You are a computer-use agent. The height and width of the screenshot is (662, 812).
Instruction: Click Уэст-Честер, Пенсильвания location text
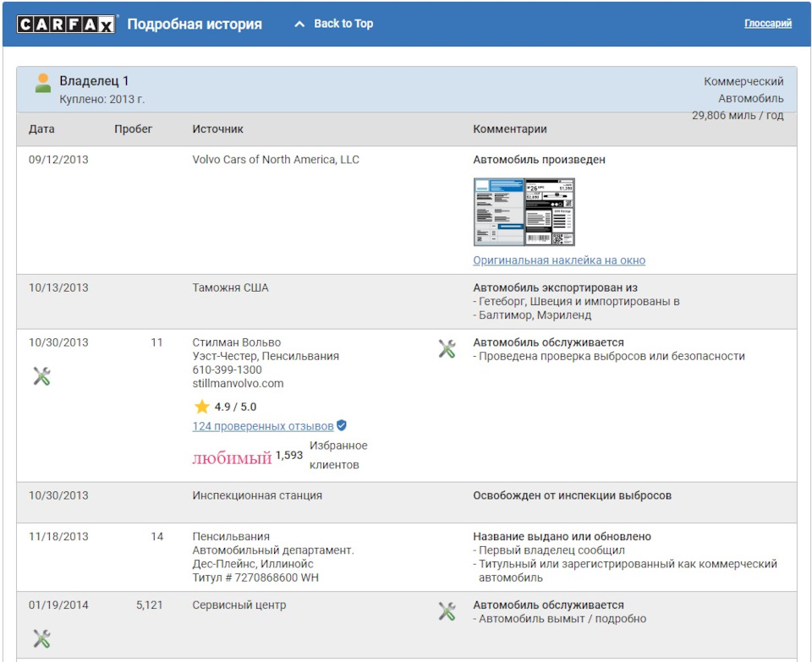(x=266, y=356)
